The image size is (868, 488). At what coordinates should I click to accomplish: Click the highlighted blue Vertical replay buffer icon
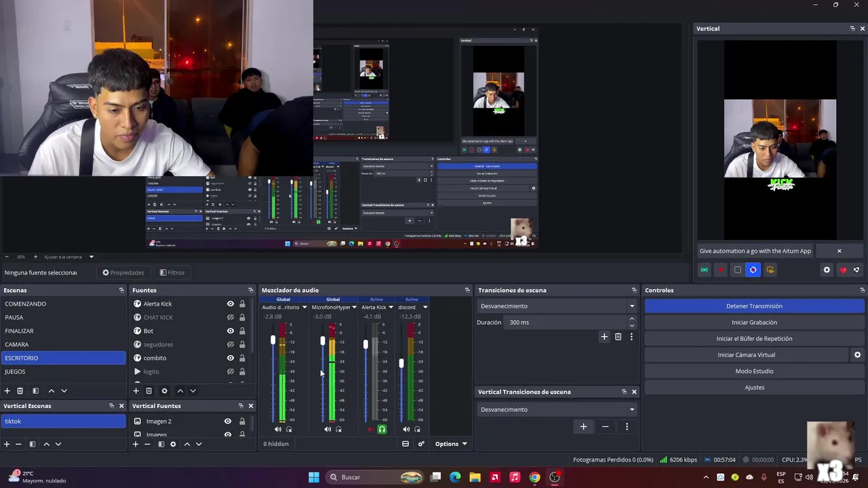(753, 270)
